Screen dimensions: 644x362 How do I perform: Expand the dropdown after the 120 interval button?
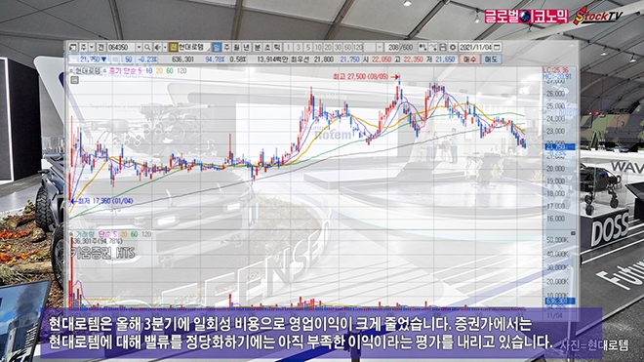click(x=380, y=47)
